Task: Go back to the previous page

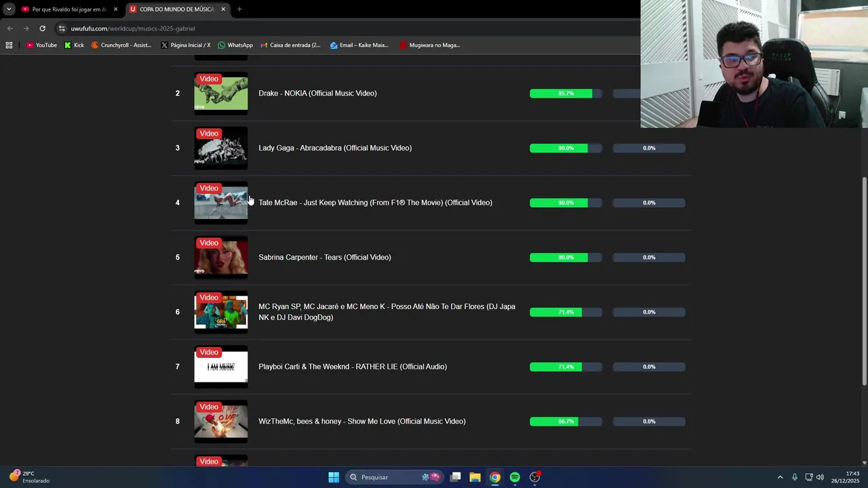Action: pyautogui.click(x=9, y=28)
